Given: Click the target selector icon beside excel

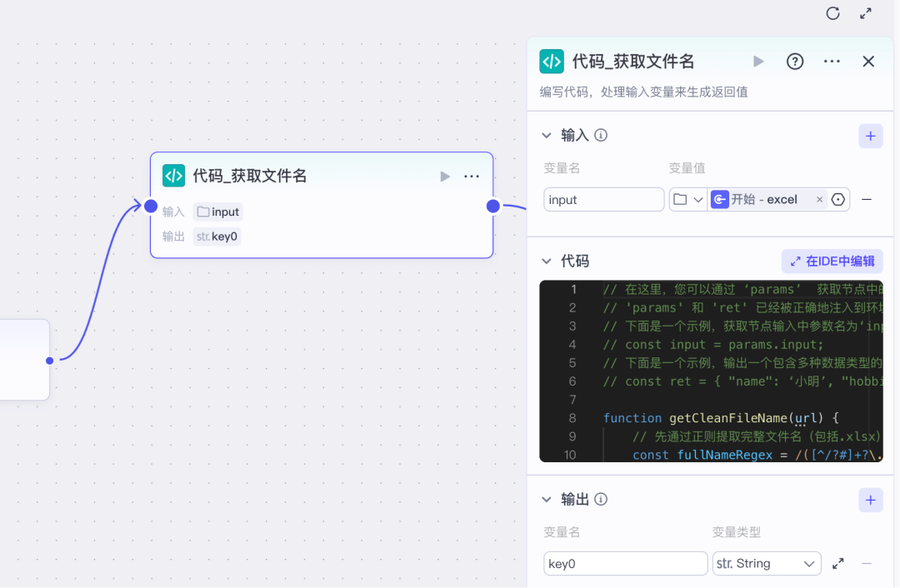Looking at the screenshot, I should (838, 200).
